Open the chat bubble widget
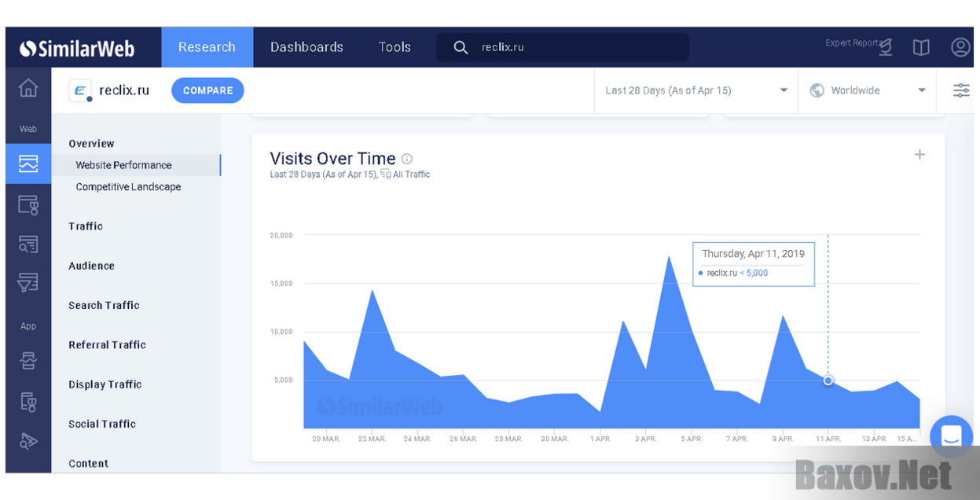This screenshot has height=500, width=980. click(x=951, y=436)
